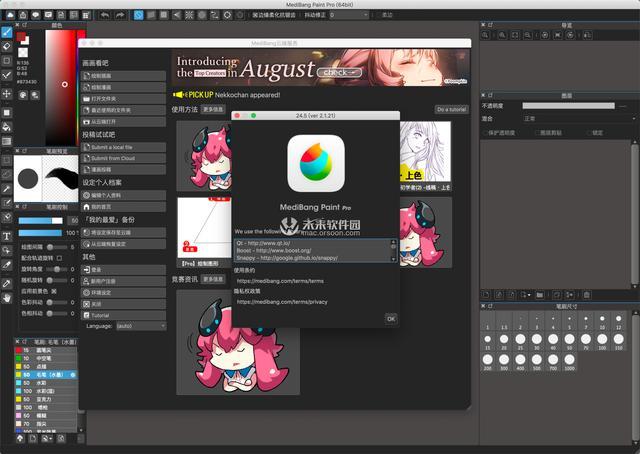Screen dimensions: 640x454
Task: Click the Tutorial sidebar item
Action: tap(124, 316)
